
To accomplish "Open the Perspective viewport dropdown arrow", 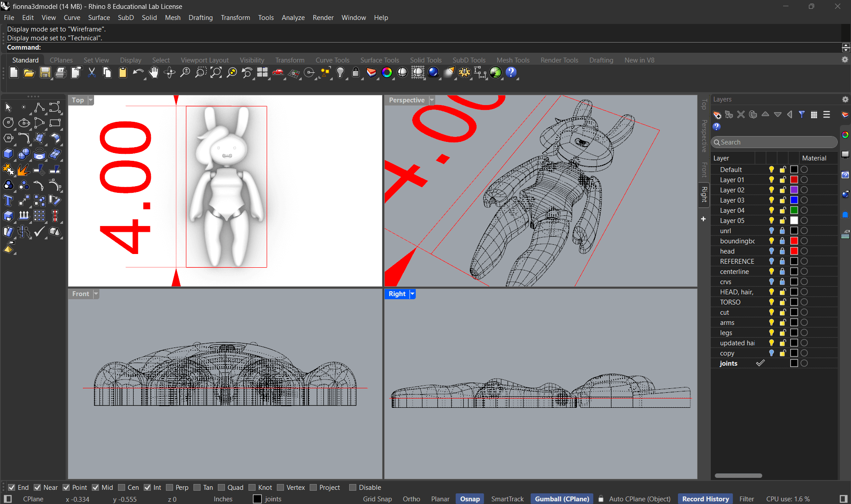I will coord(432,100).
